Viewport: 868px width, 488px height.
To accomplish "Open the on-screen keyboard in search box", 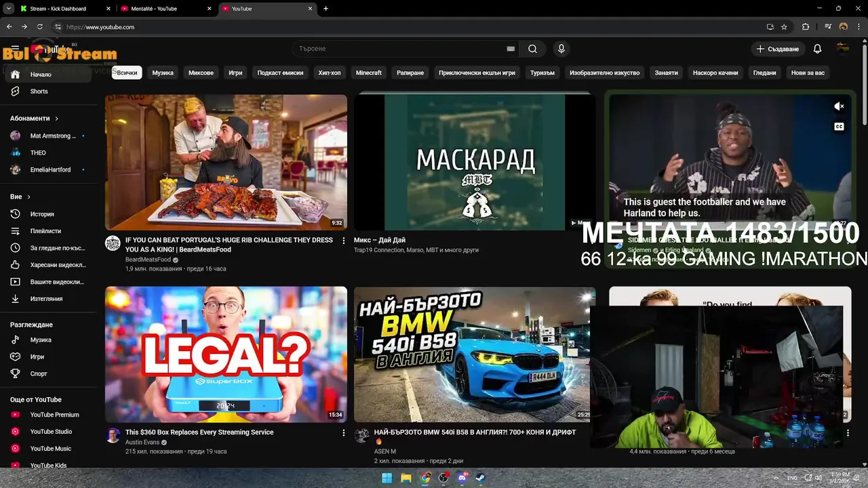I will [511, 49].
